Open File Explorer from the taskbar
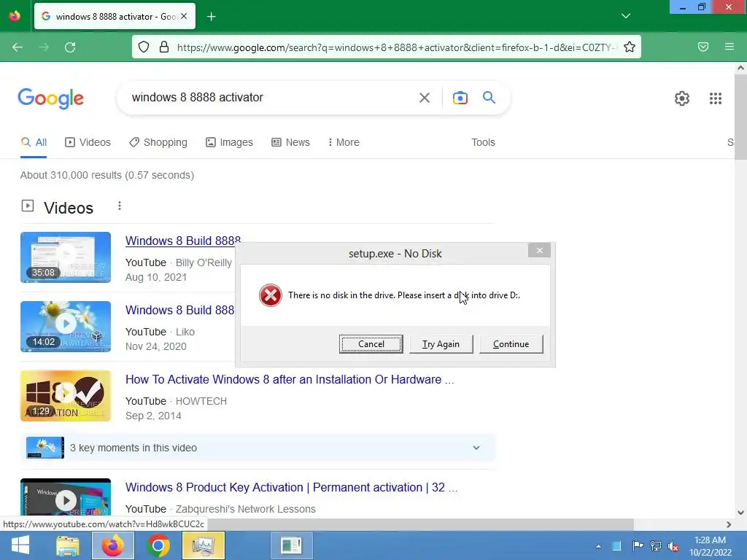Viewport: 747px width, 560px height. (x=68, y=545)
